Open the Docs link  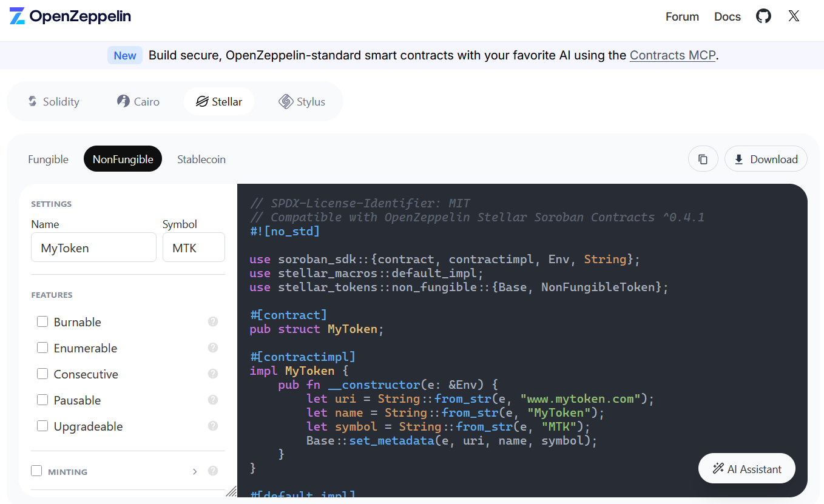pos(728,16)
